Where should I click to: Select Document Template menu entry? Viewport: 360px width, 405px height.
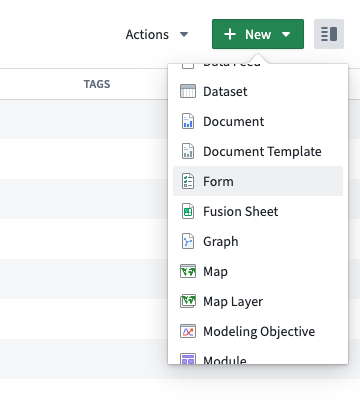[x=258, y=151]
